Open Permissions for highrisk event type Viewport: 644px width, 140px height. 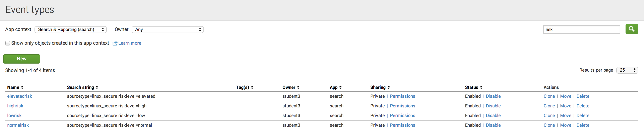pyautogui.click(x=402, y=106)
